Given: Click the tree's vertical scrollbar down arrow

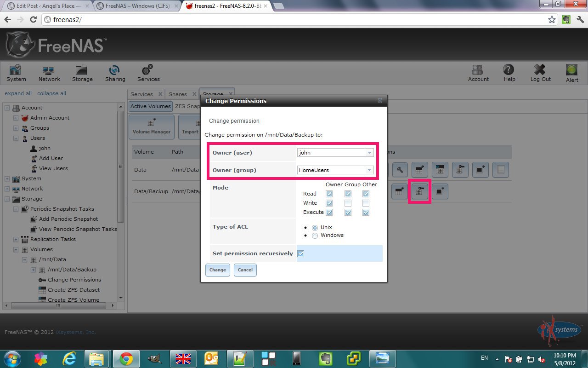Looking at the screenshot, I should (x=121, y=298).
